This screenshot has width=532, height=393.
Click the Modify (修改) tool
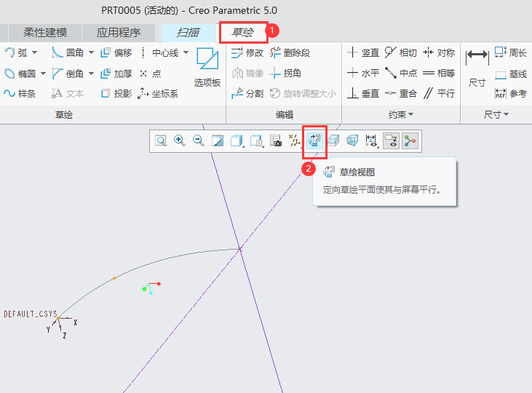[247, 53]
